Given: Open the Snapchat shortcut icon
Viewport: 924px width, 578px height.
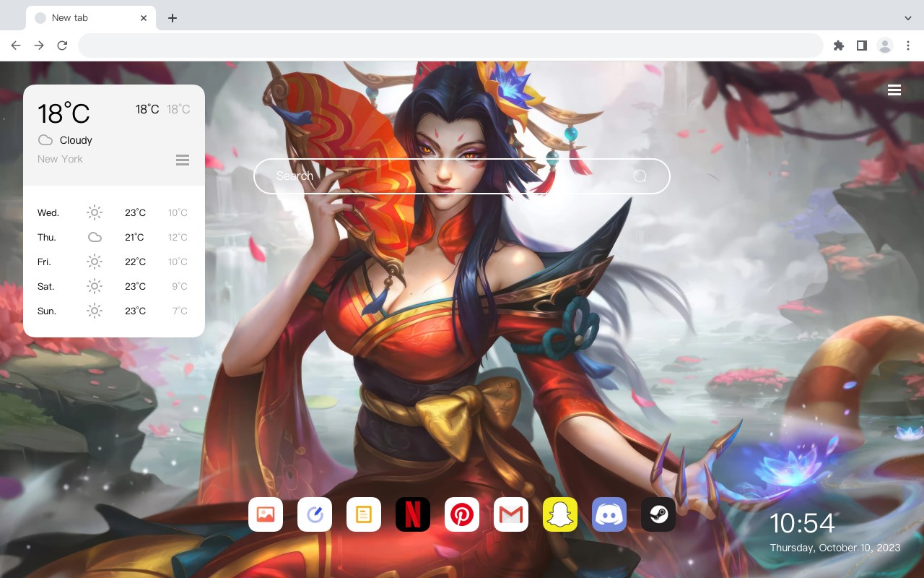Looking at the screenshot, I should click(560, 514).
